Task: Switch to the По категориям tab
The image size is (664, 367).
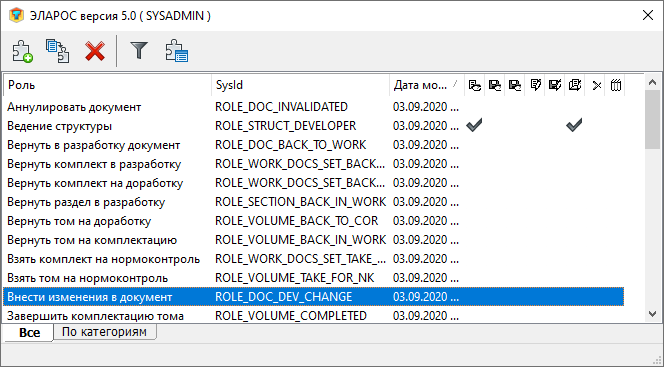Action: (105, 332)
